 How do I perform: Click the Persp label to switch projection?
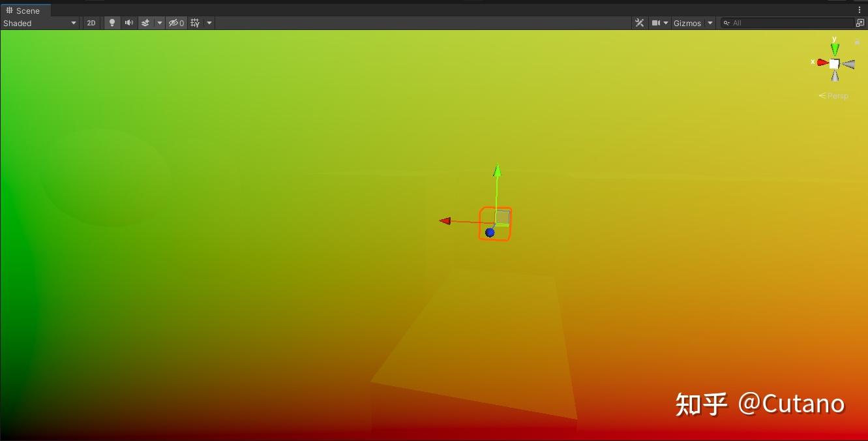click(x=837, y=95)
